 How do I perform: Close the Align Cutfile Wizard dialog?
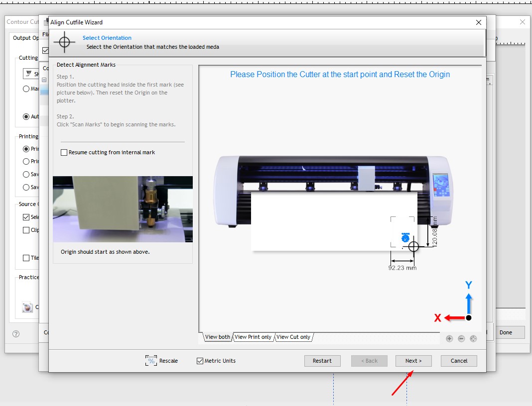478,22
